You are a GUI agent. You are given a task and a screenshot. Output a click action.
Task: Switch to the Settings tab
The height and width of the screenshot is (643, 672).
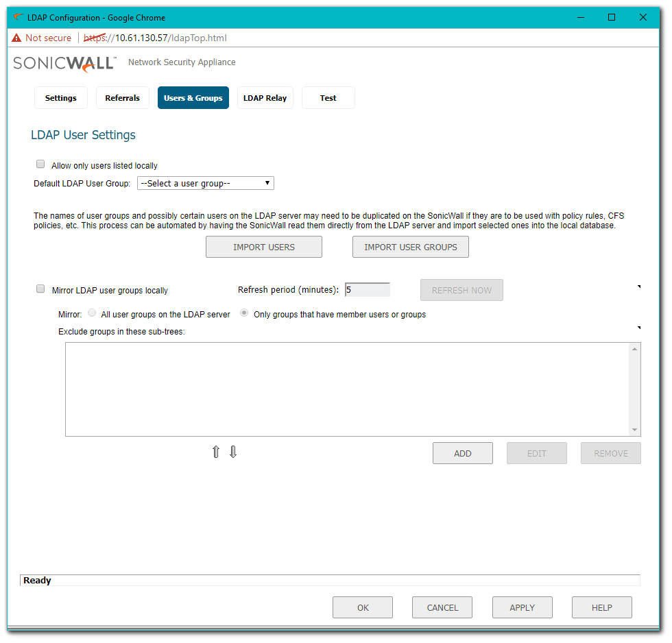point(61,98)
